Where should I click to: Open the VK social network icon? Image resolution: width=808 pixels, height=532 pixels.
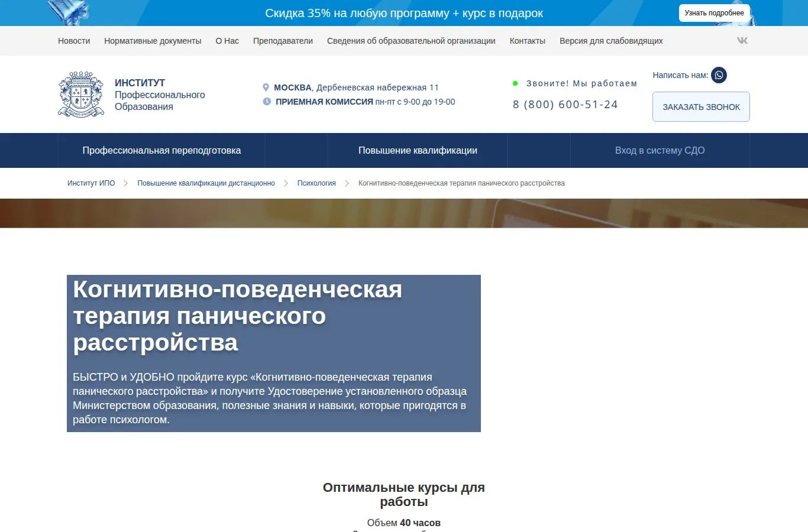point(742,40)
